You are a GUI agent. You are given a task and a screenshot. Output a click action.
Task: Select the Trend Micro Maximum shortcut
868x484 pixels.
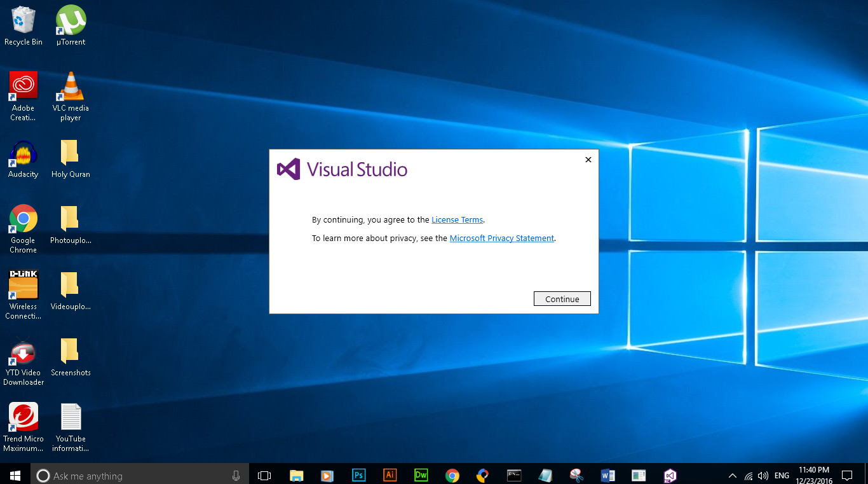(x=24, y=427)
